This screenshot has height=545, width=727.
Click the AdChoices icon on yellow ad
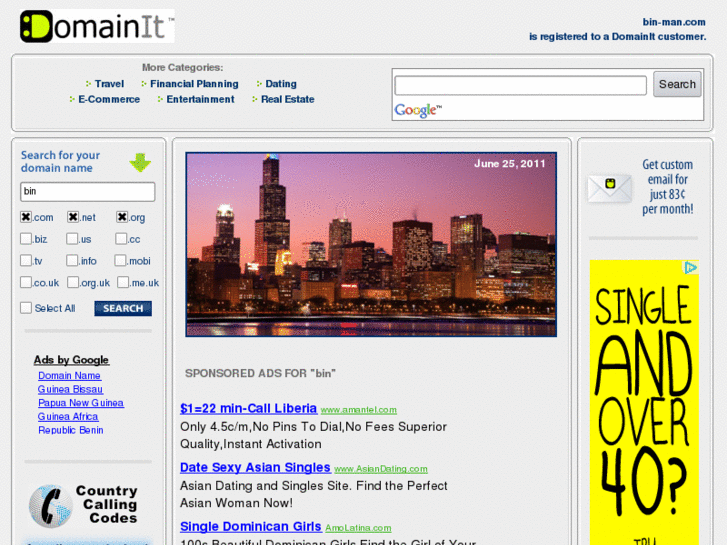click(691, 268)
